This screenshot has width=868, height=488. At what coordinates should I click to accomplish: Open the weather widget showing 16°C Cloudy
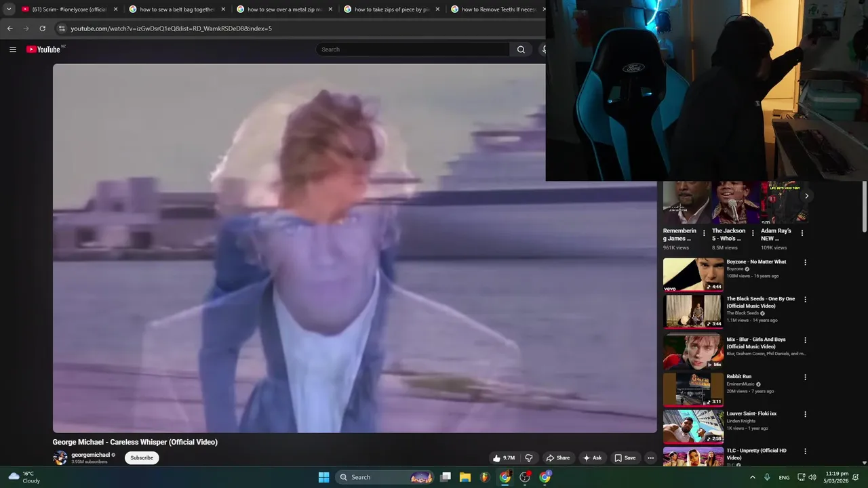pos(24,477)
